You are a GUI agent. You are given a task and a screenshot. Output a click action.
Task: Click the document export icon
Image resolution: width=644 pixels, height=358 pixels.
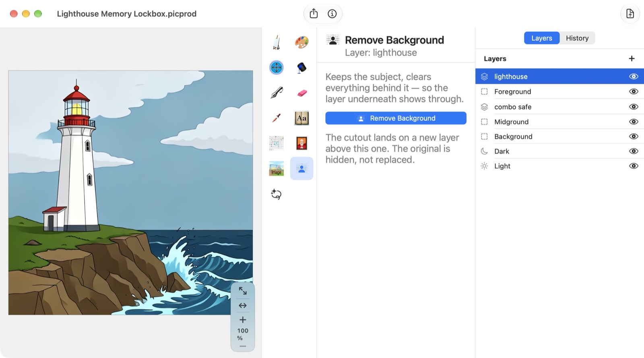[630, 14]
